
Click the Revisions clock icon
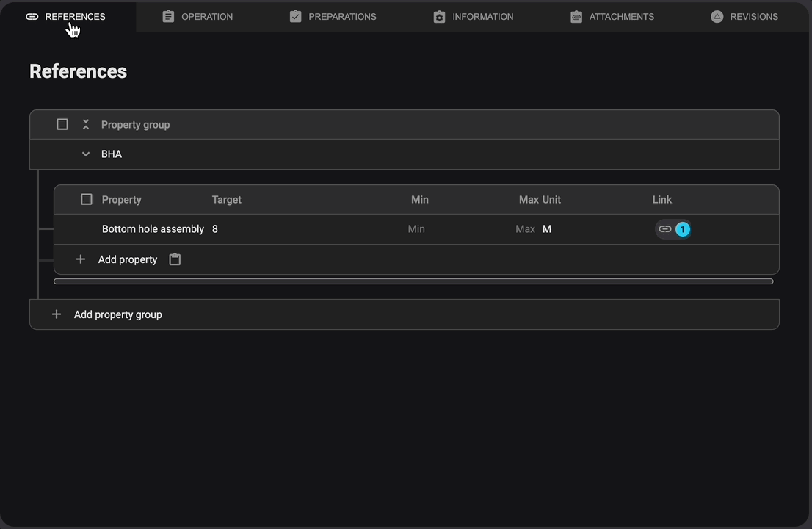[x=717, y=16]
